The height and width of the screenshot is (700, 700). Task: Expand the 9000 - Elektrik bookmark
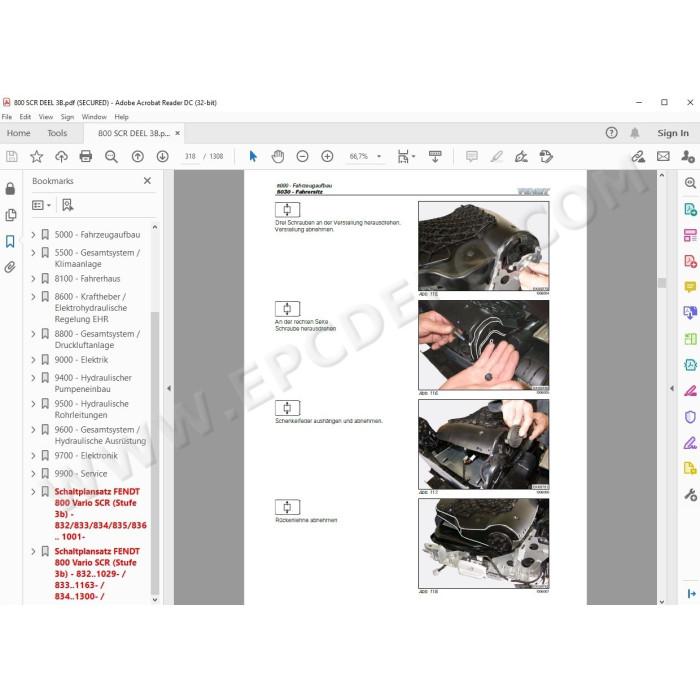33,360
